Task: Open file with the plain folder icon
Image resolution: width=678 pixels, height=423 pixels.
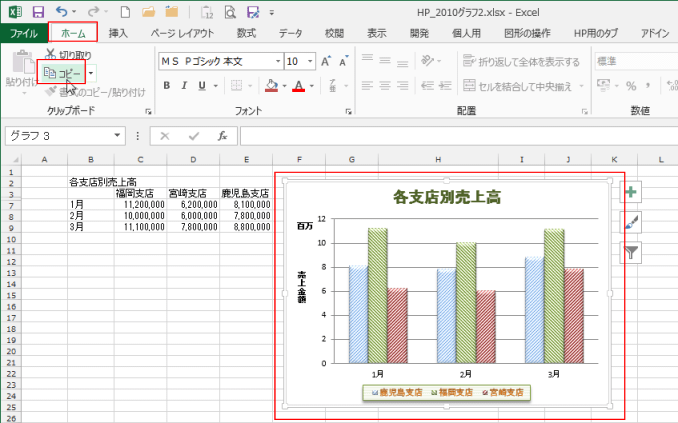Action: coord(148,12)
